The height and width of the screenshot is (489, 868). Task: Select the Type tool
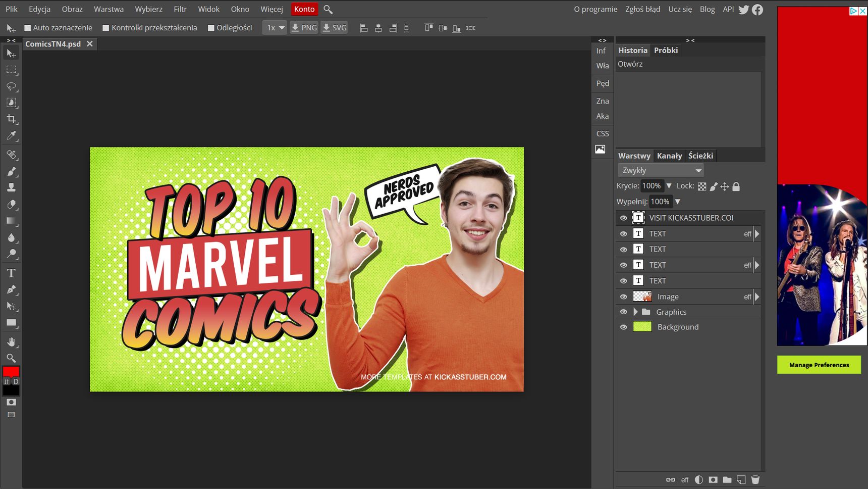(11, 273)
